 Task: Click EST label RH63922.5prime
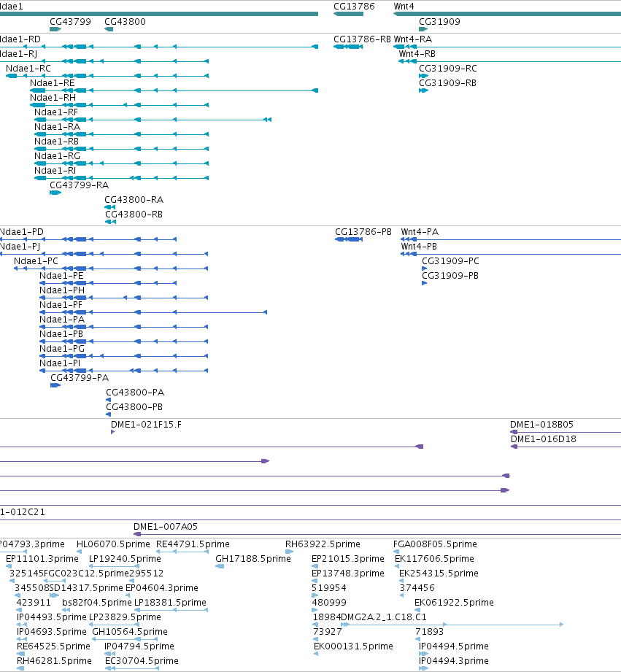323,544
